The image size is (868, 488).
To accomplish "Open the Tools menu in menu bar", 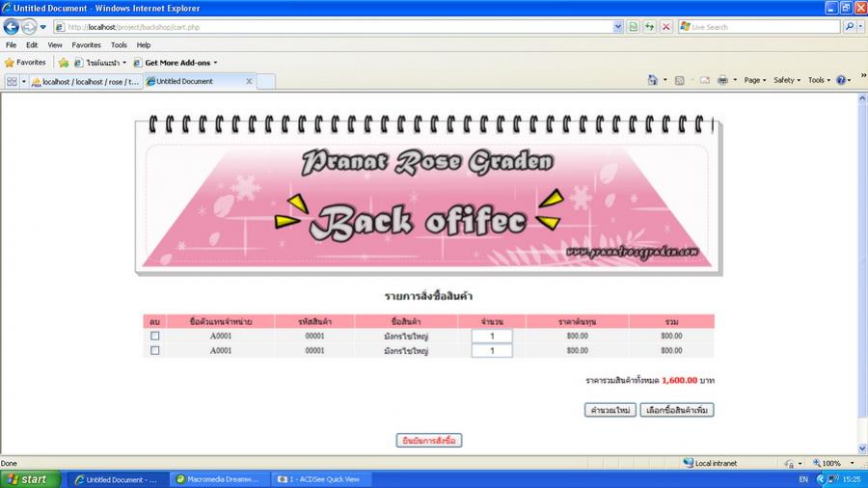I will pos(119,44).
